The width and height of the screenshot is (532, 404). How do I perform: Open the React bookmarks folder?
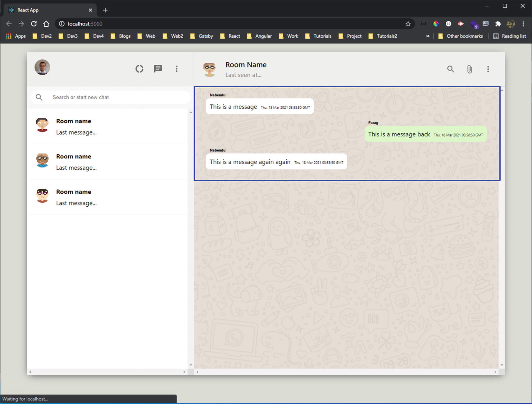(230, 36)
